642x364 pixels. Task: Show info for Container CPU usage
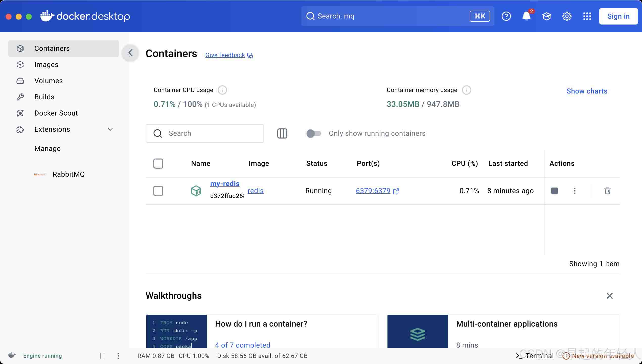pyautogui.click(x=222, y=90)
